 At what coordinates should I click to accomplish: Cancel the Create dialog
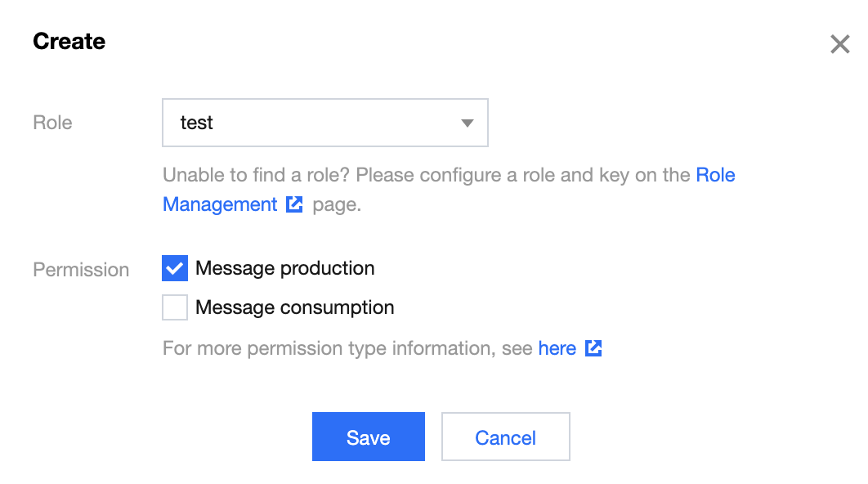tap(505, 437)
